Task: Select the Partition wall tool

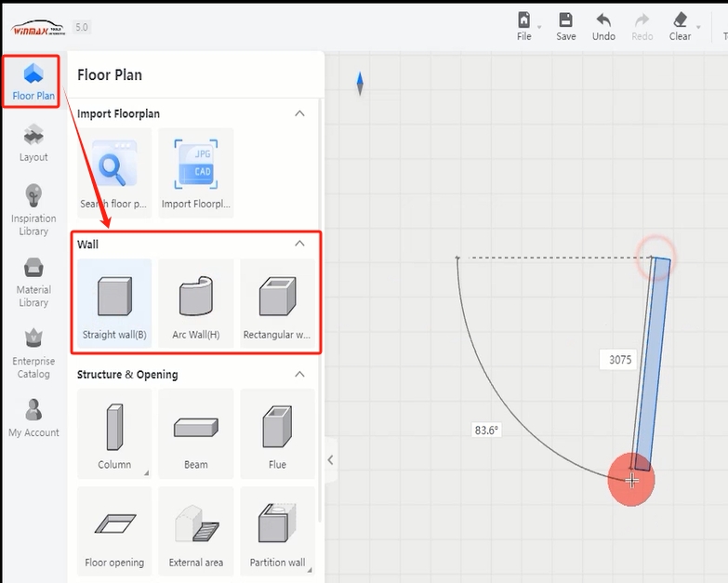Action: [x=277, y=531]
